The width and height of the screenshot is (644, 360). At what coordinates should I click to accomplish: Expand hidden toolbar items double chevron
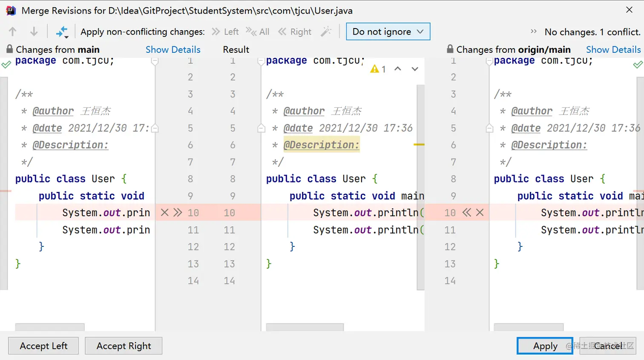533,31
